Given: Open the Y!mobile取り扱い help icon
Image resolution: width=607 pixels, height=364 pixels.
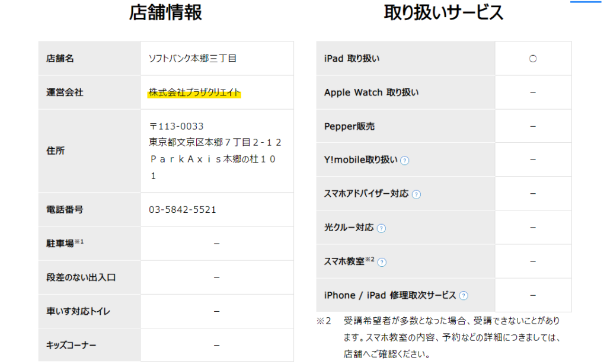Looking at the screenshot, I should click(x=404, y=160).
